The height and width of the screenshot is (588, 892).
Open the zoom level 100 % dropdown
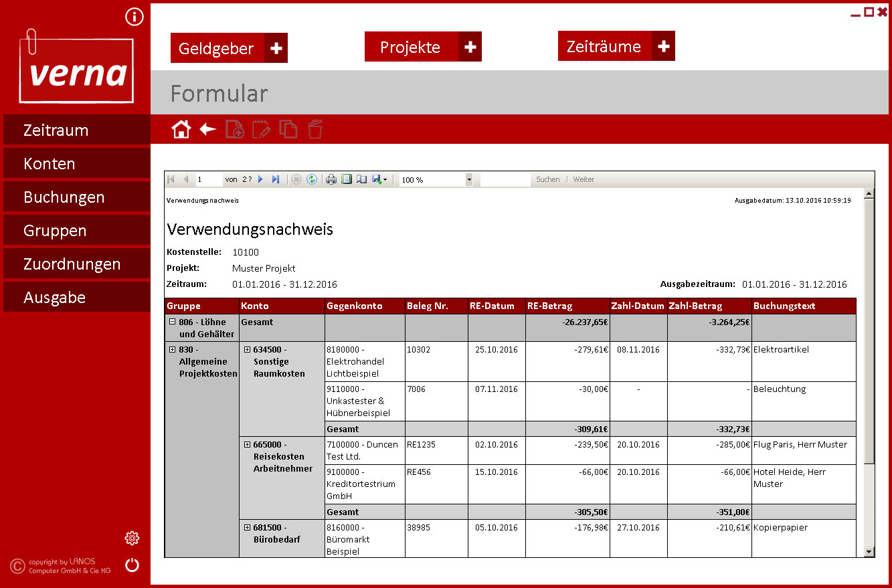pyautogui.click(x=468, y=179)
